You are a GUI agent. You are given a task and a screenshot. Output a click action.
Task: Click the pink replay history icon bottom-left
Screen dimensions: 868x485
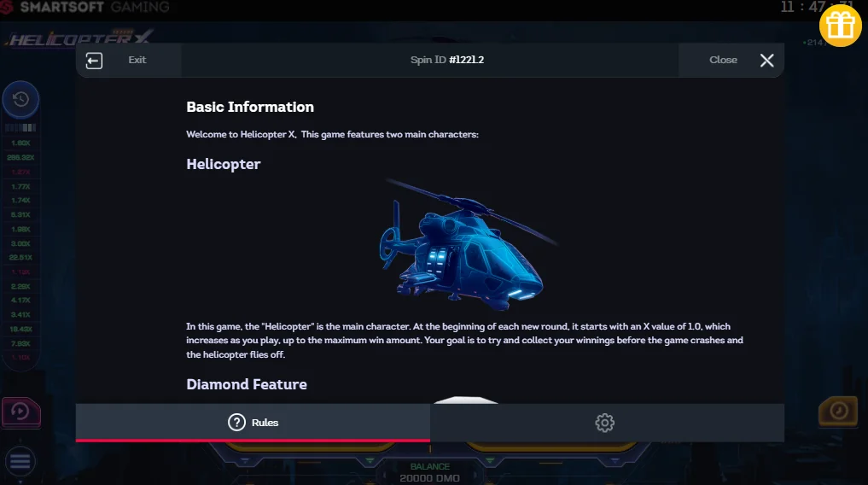[20, 412]
